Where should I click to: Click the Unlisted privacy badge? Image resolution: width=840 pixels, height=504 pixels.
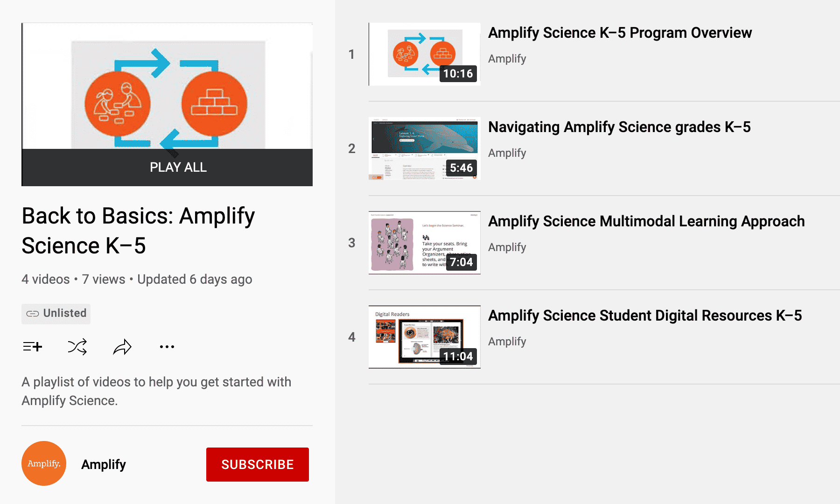tap(56, 313)
